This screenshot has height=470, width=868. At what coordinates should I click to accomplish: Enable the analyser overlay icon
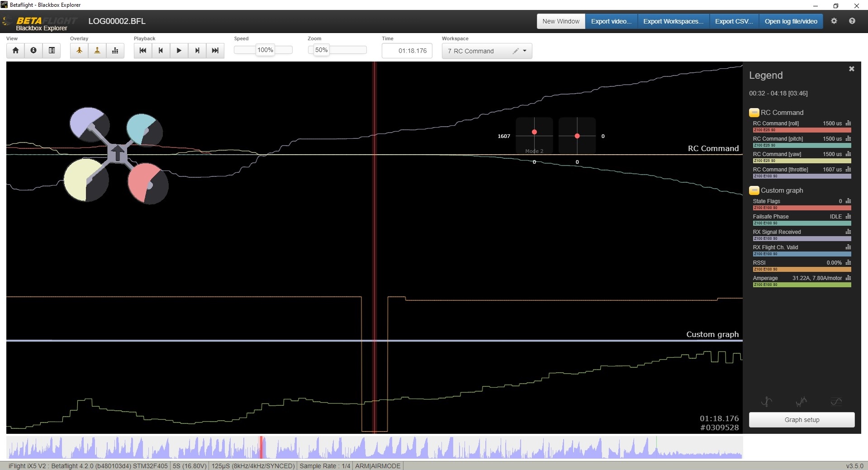pos(115,51)
